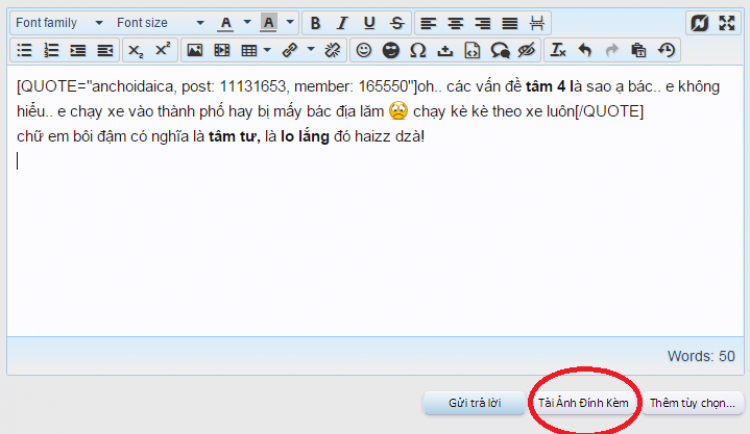
Task: Apply subscript formatting
Action: [x=136, y=50]
